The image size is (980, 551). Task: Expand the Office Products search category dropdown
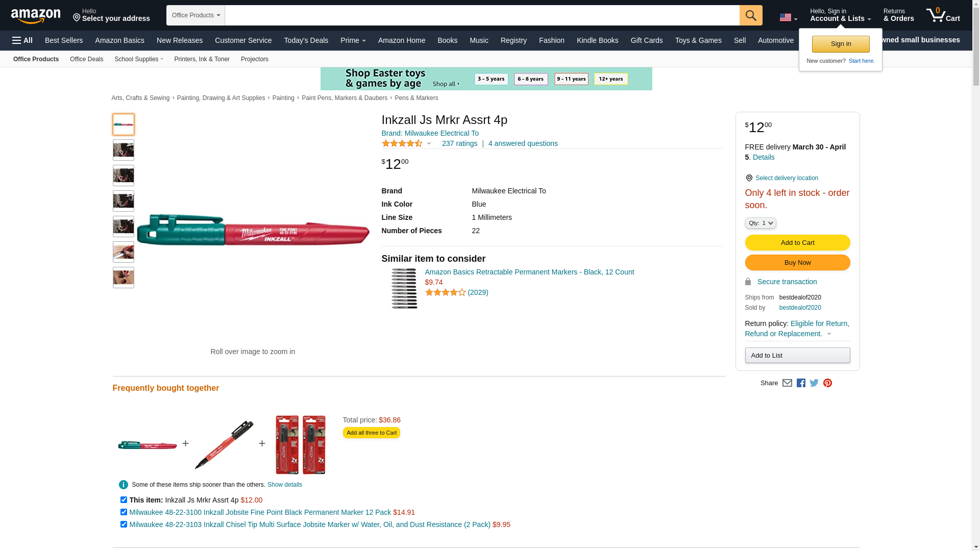point(195,15)
